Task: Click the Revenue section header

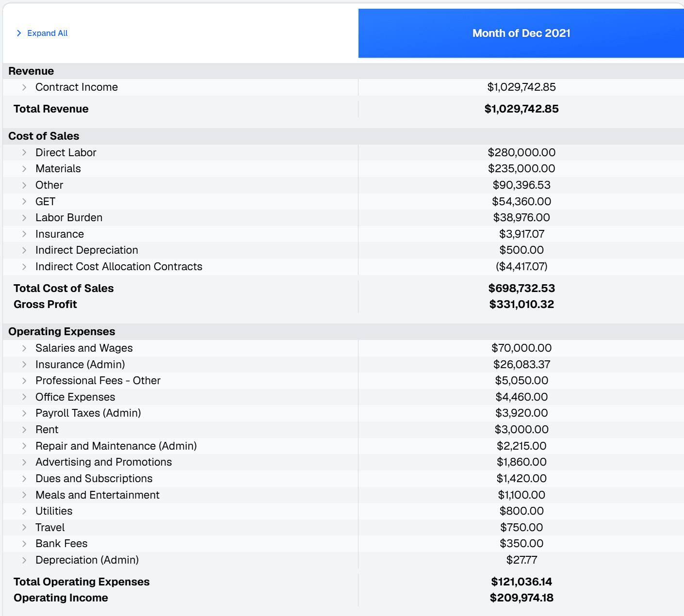Action: [x=31, y=71]
